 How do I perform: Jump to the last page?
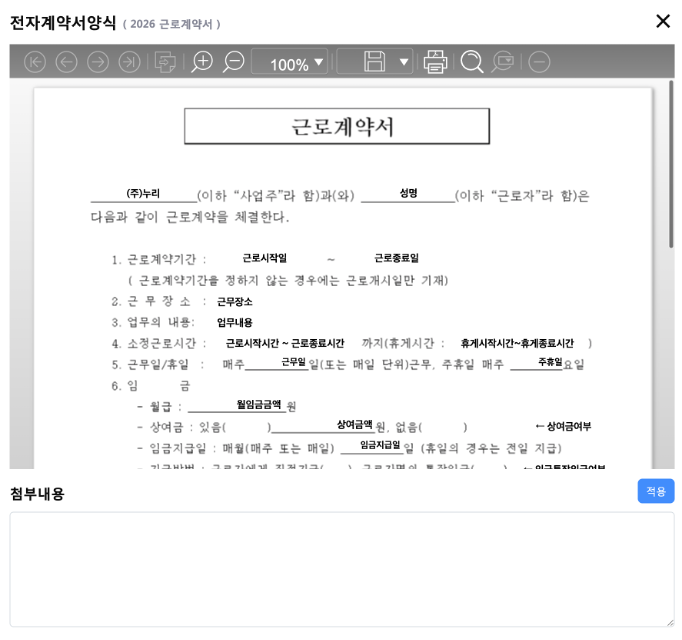[x=129, y=62]
